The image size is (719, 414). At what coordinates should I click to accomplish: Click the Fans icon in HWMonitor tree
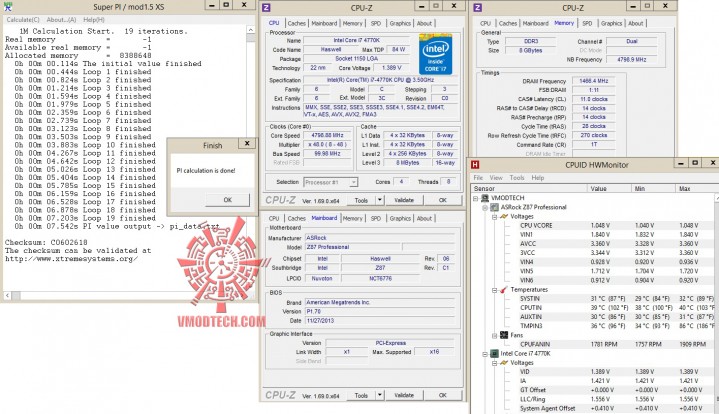point(504,335)
